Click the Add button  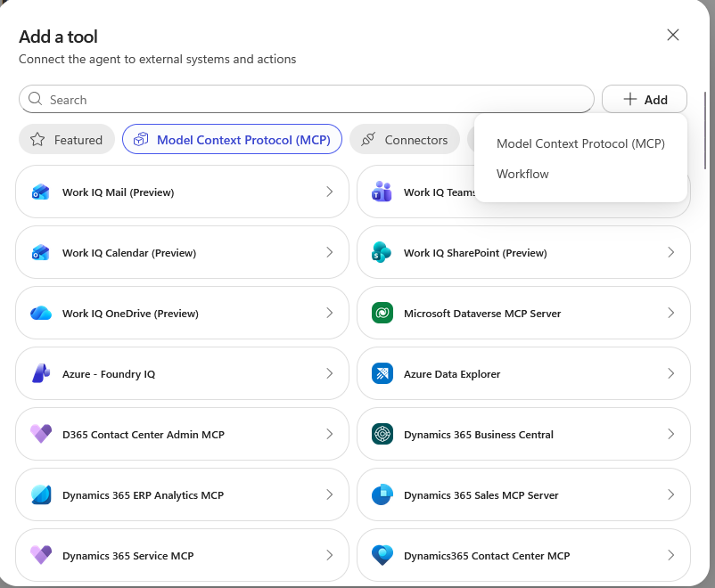point(645,99)
